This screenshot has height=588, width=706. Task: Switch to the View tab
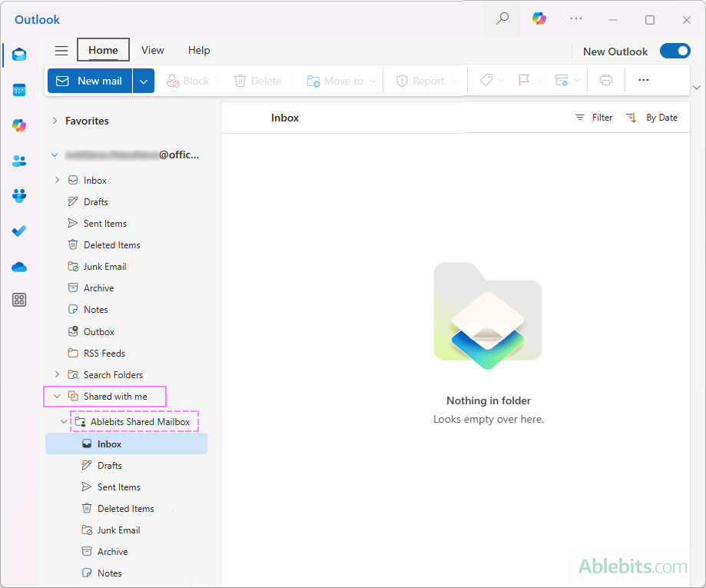(153, 51)
